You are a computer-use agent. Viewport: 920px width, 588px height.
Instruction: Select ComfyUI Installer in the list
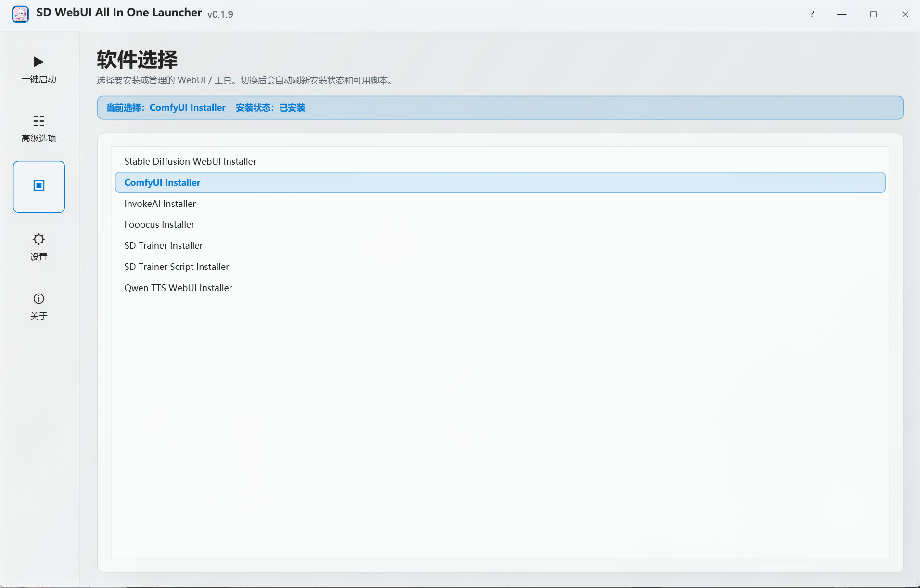pos(500,182)
